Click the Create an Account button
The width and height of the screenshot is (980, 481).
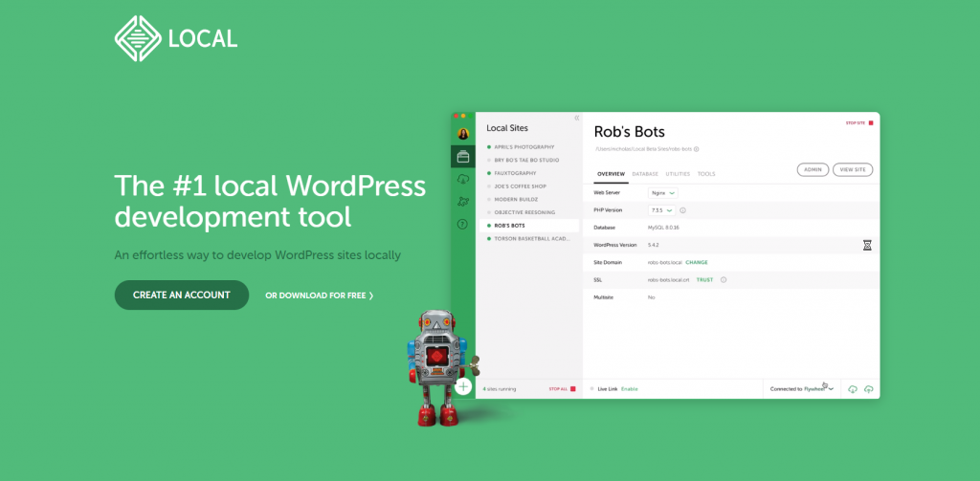[181, 295]
